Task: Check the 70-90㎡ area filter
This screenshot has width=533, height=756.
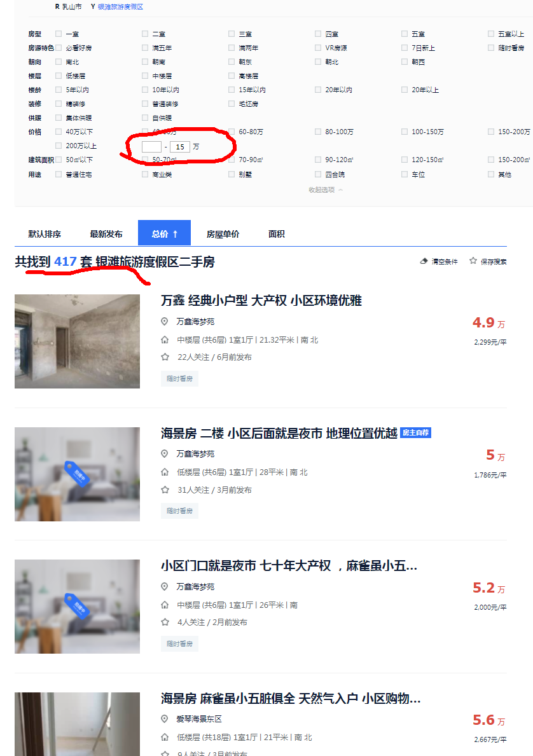Action: point(232,160)
